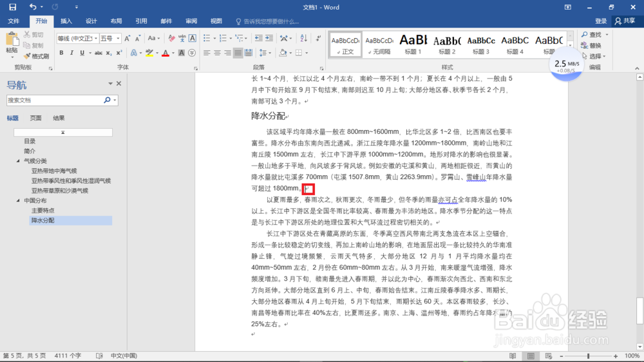Click the Align Left icon
Screen dimensions: 644x362
point(207,53)
